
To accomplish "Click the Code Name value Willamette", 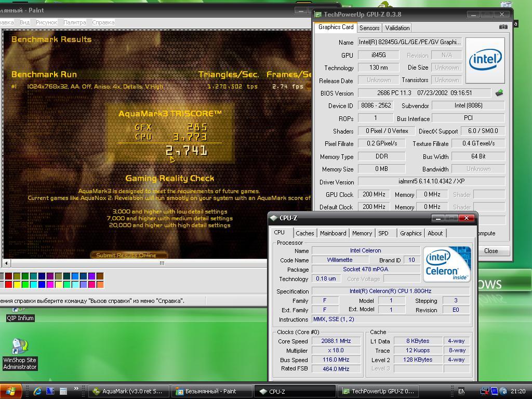I will tap(340, 260).
